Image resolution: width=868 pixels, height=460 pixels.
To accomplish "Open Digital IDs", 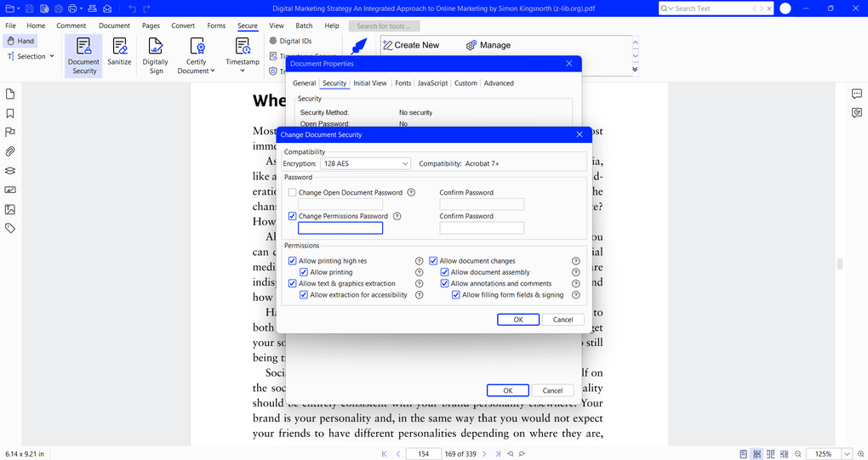I will [x=290, y=41].
